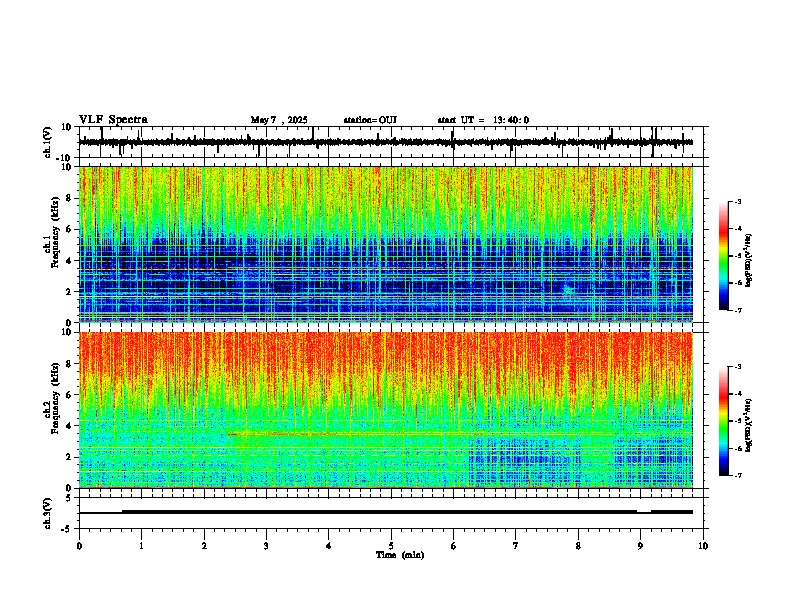The width and height of the screenshot is (792, 612).
Task: Click the time axis tick label '5'
Action: pyautogui.click(x=391, y=546)
